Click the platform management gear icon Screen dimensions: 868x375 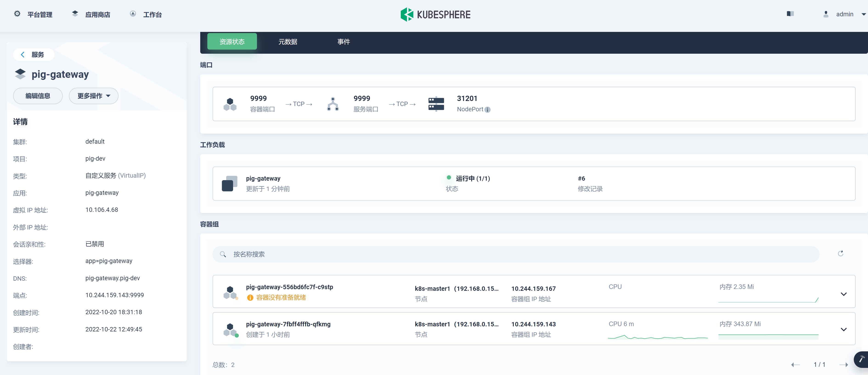pos(17,14)
